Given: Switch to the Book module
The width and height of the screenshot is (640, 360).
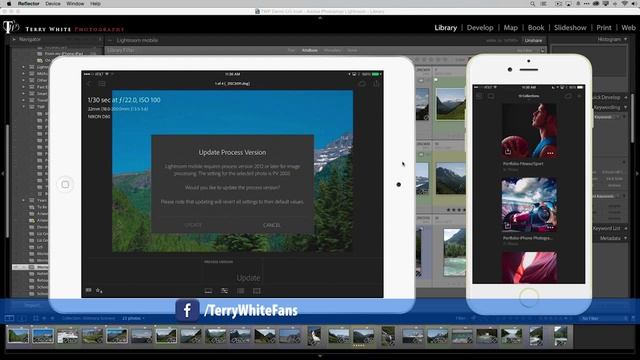Looking at the screenshot, I should tap(536, 28).
